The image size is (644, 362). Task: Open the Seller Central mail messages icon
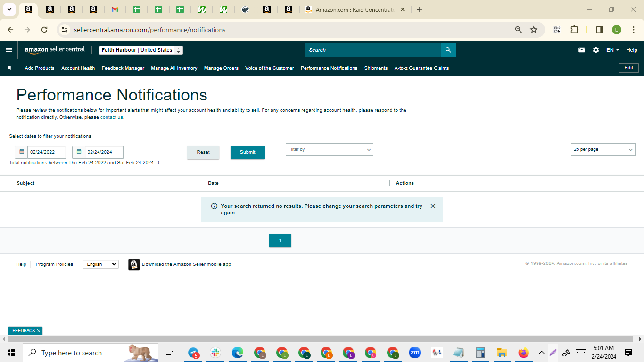point(582,50)
